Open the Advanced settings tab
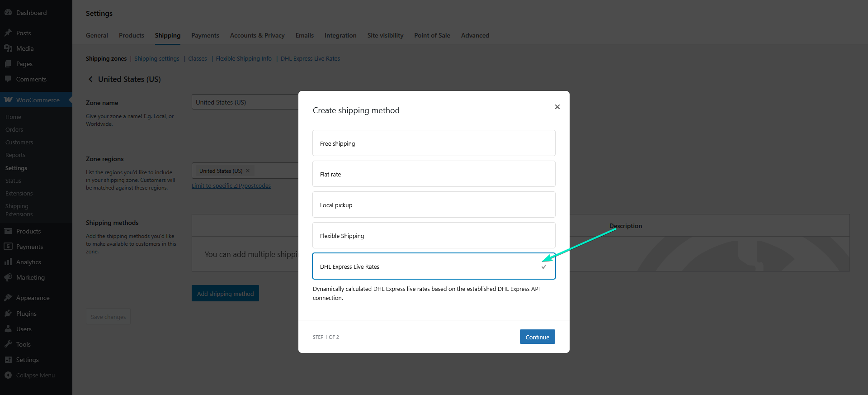This screenshot has width=868, height=395. click(x=475, y=35)
